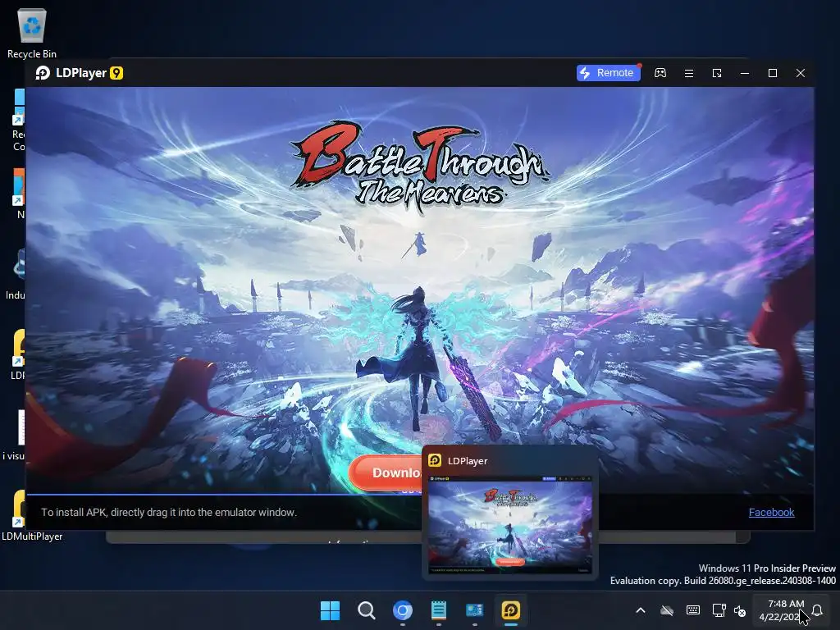Open the Chrome browser taskbar icon
The height and width of the screenshot is (630, 840).
(x=402, y=610)
